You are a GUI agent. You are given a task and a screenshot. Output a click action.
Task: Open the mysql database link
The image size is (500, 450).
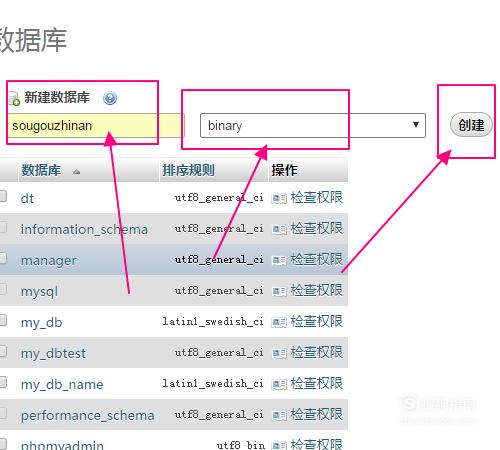39,292
